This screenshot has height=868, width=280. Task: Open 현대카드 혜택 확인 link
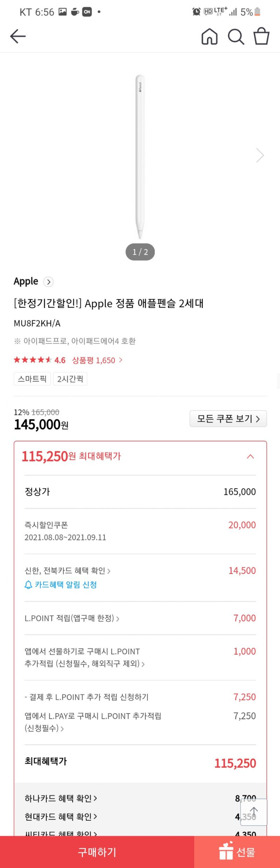(61, 817)
